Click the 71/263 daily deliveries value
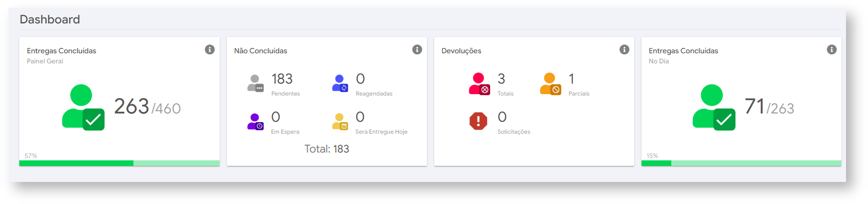Screen dimensions: 868x204 coord(769,107)
